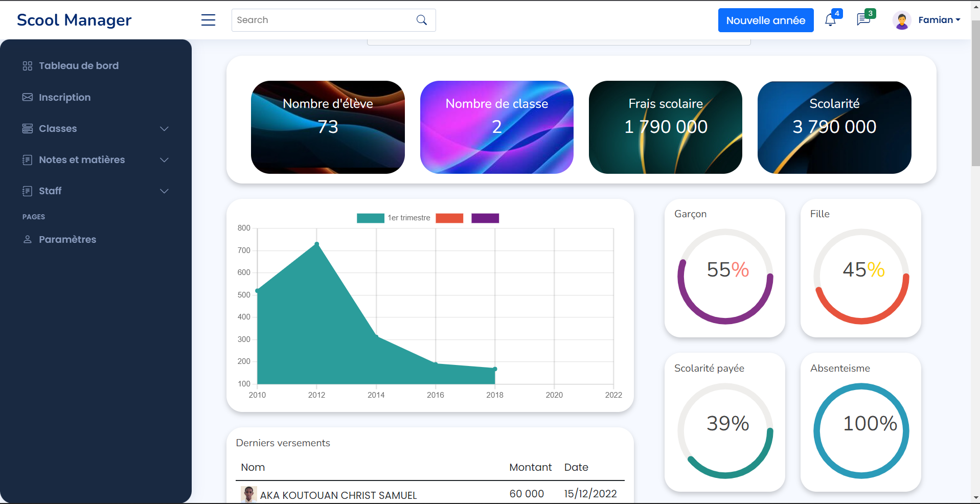This screenshot has width=980, height=504.
Task: Toggle the teal 1er trimestre legend swatch
Action: 371,218
